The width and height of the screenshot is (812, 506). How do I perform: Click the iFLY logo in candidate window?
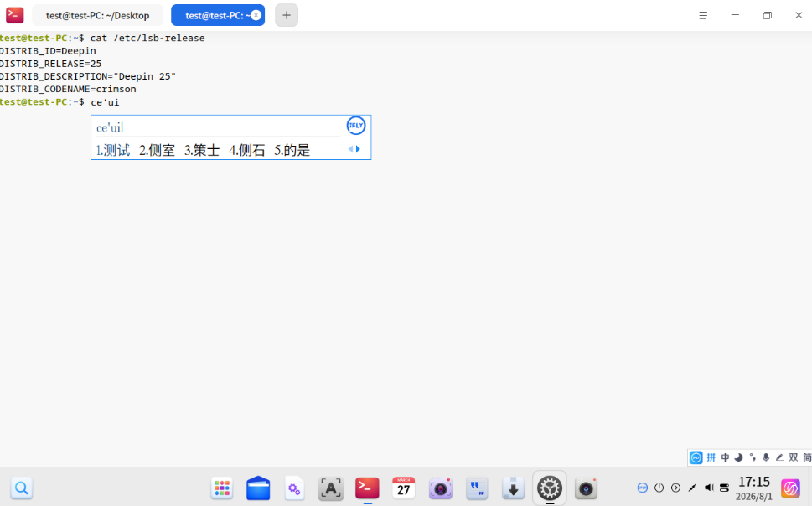pos(356,126)
